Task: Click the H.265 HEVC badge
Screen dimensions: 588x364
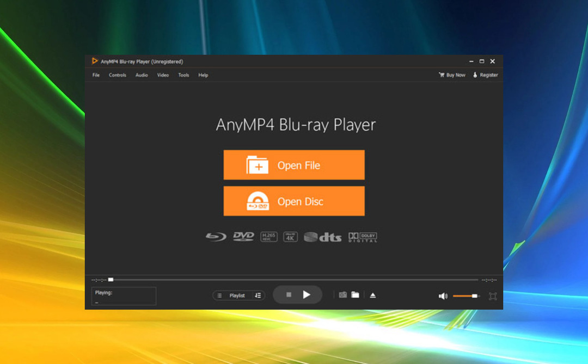Action: point(269,237)
